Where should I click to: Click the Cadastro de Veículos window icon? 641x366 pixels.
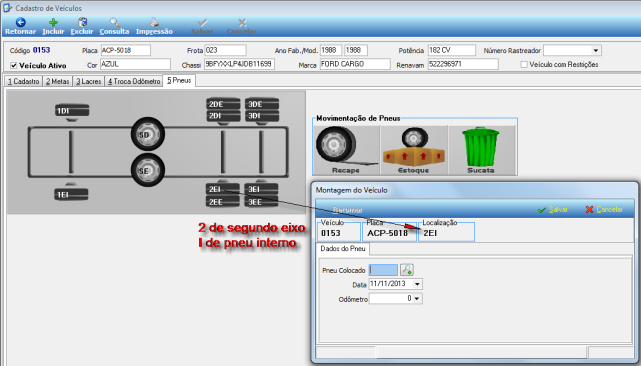[7, 8]
